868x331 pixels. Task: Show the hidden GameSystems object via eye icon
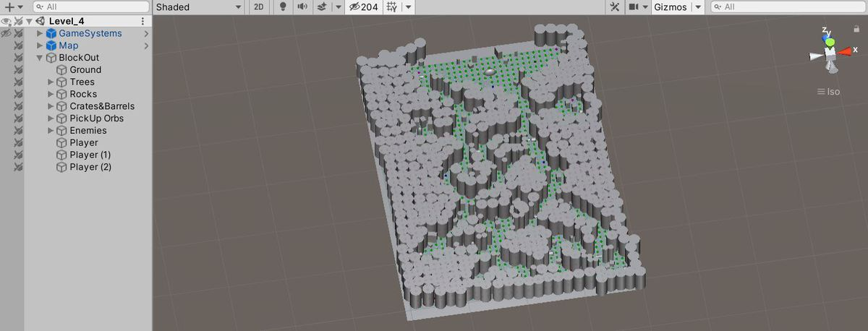[x=6, y=33]
